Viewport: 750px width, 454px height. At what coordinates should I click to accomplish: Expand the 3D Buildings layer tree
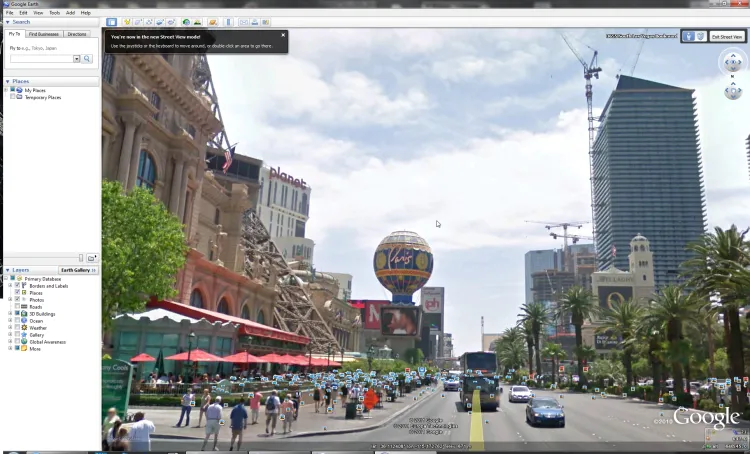point(10,314)
